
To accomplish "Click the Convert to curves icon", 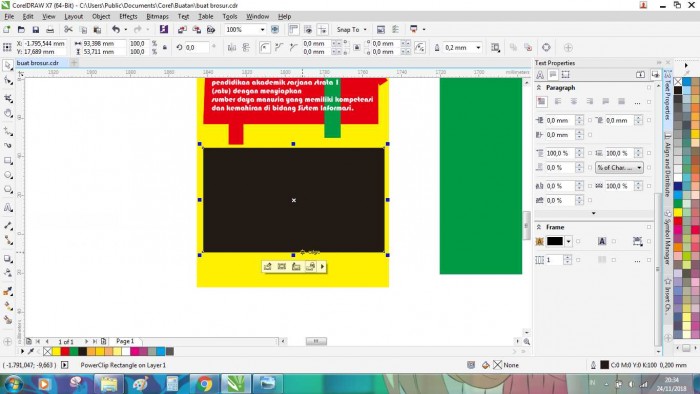I will click(x=546, y=47).
